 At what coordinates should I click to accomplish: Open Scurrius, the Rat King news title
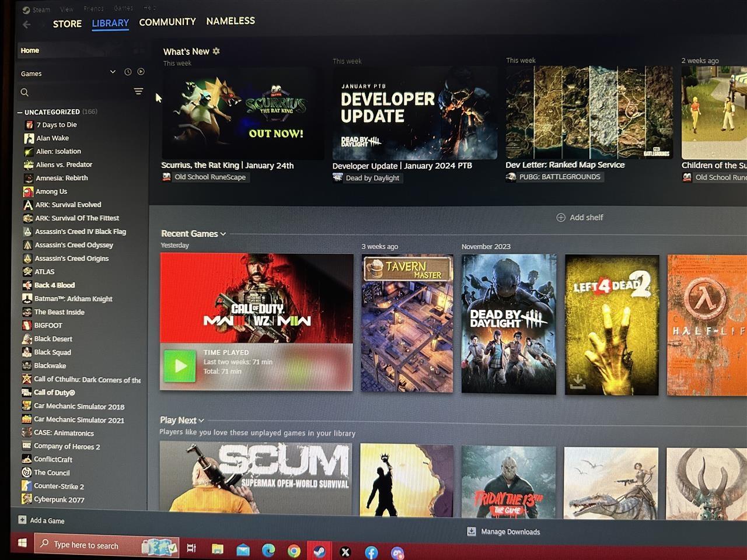[228, 165]
